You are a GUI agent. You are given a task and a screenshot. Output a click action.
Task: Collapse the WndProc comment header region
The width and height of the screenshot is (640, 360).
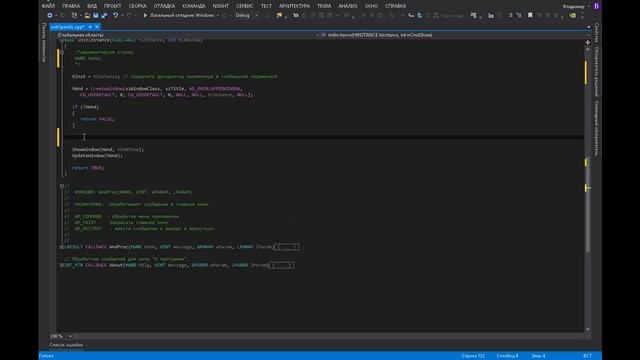62,186
